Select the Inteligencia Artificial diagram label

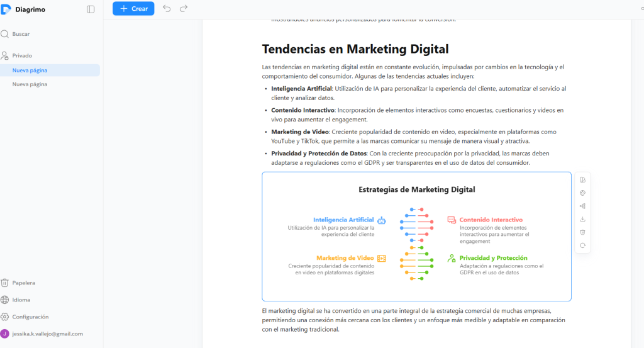343,220
